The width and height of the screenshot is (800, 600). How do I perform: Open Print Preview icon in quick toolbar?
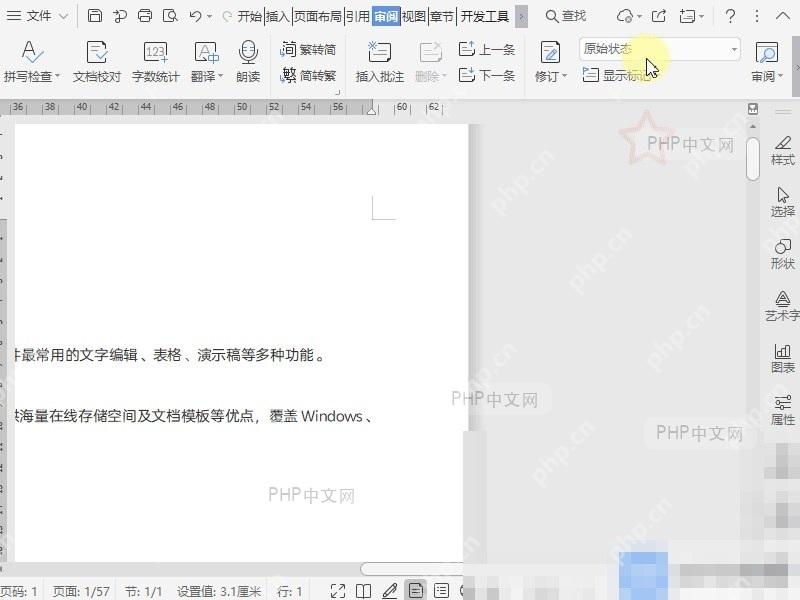(x=170, y=16)
